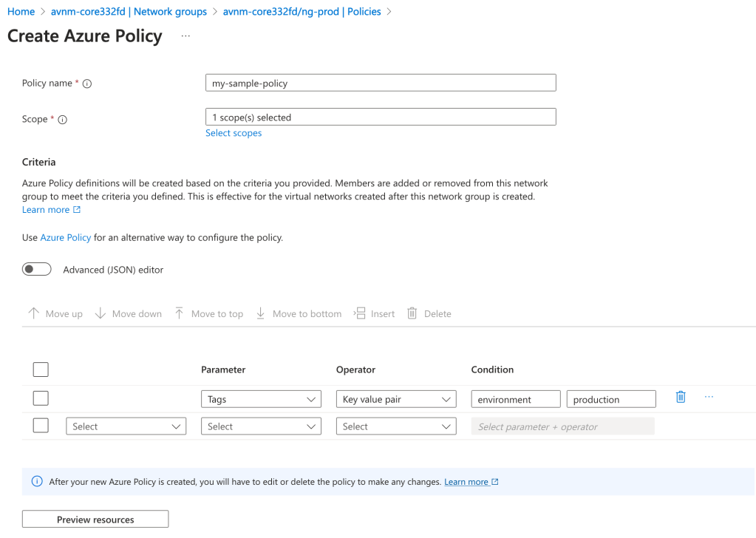The width and height of the screenshot is (756, 538).
Task: Click the Insert row toolbar icon
Action: click(360, 313)
